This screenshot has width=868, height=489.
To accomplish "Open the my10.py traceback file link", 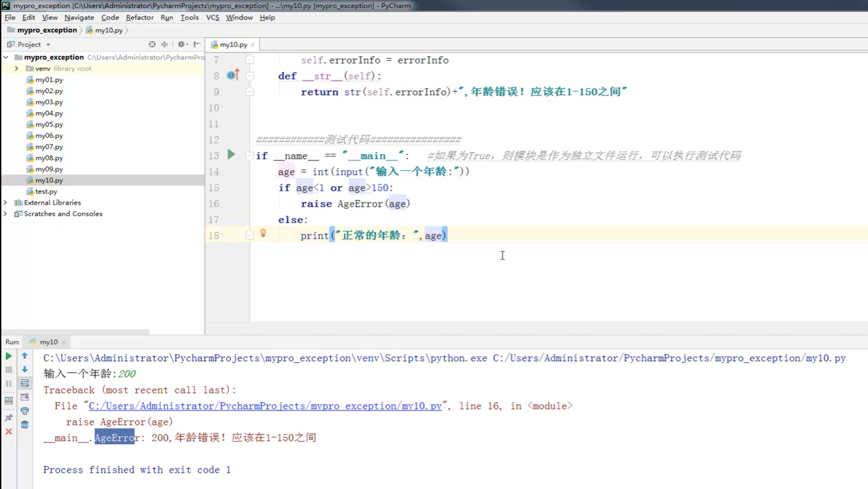I will pos(265,406).
